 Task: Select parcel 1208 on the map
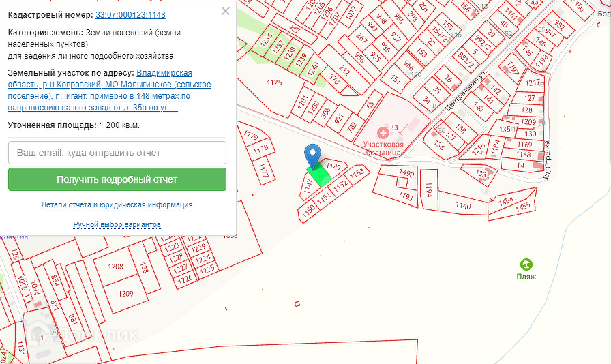115,267
